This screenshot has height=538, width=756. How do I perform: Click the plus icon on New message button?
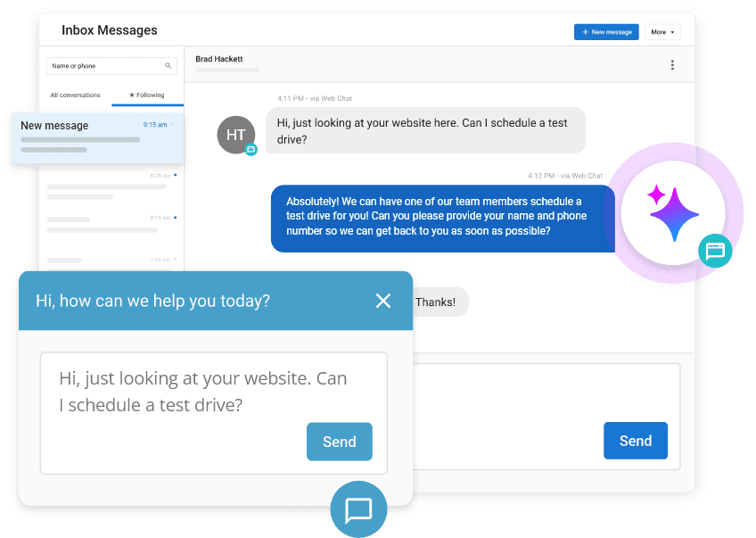pyautogui.click(x=586, y=31)
